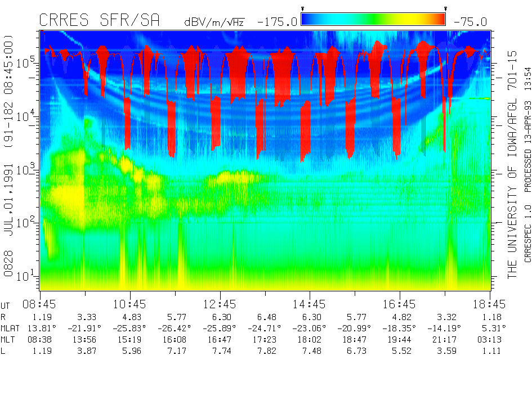Click the red end of the colorbar
The width and height of the screenshot is (532, 405).
439,20
